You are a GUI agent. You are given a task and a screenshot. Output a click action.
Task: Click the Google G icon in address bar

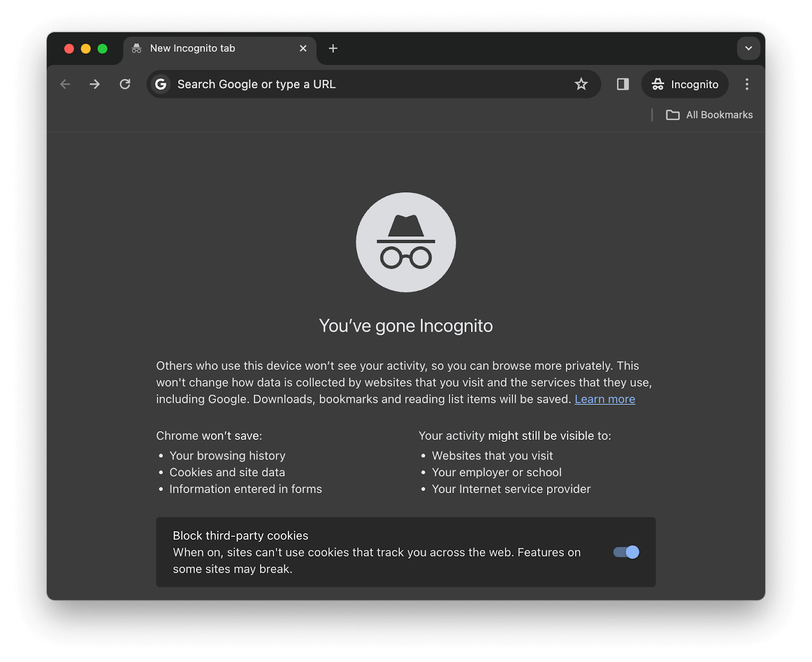(161, 84)
